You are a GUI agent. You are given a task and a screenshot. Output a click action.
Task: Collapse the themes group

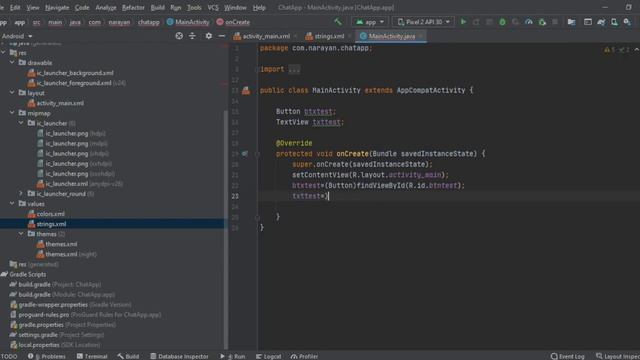coord(21,233)
